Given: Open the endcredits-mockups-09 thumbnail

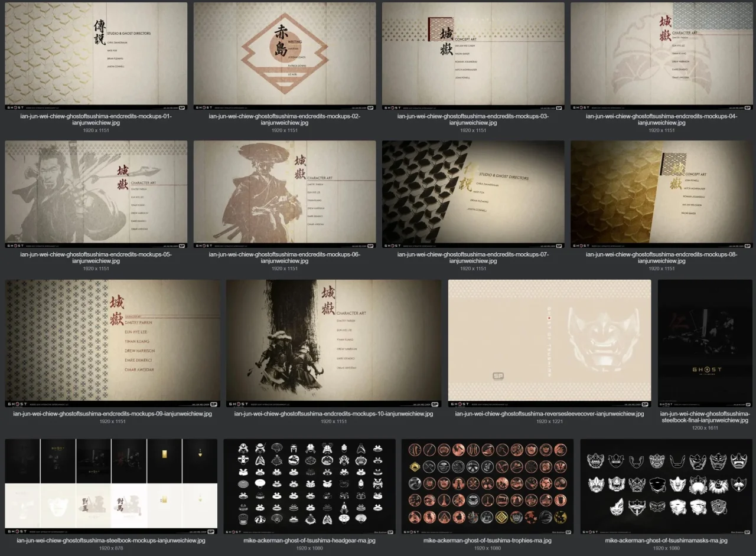Looking at the screenshot, I should click(x=112, y=344).
